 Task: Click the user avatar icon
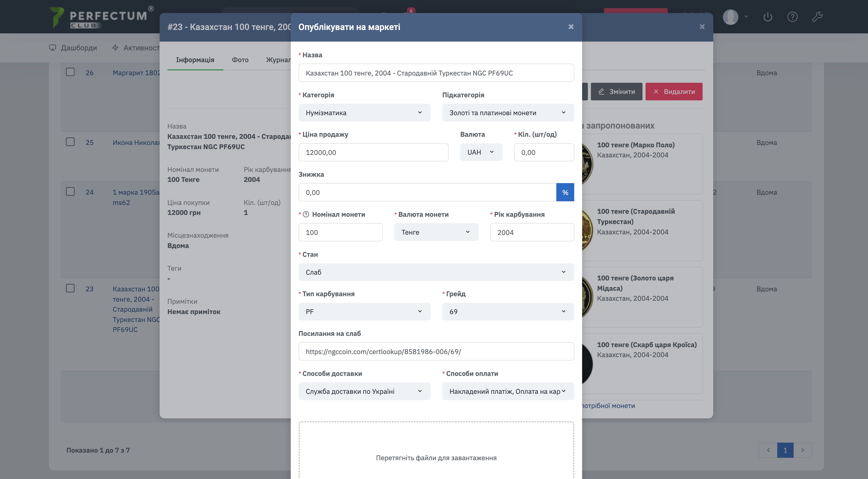click(x=731, y=16)
